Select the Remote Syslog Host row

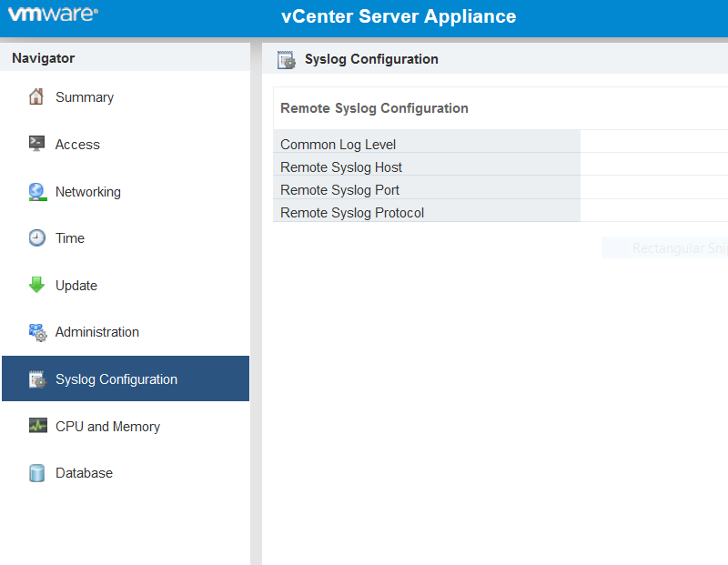coord(428,166)
